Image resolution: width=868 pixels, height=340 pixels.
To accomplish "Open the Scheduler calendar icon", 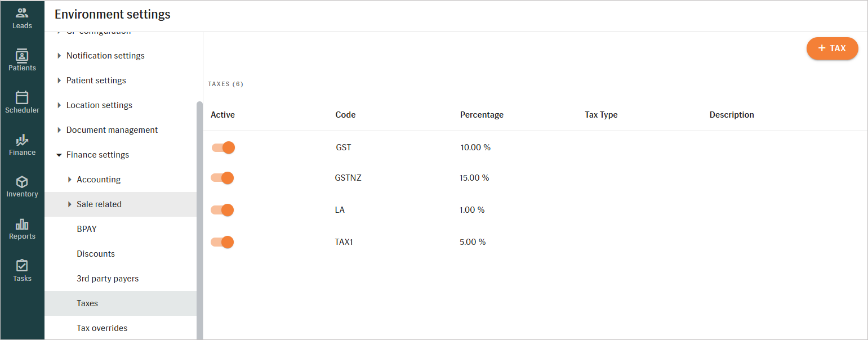I will pos(22,97).
